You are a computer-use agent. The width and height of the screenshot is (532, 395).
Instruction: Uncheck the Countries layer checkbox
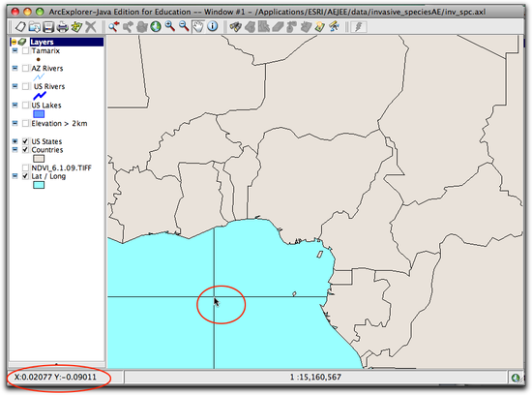25,150
